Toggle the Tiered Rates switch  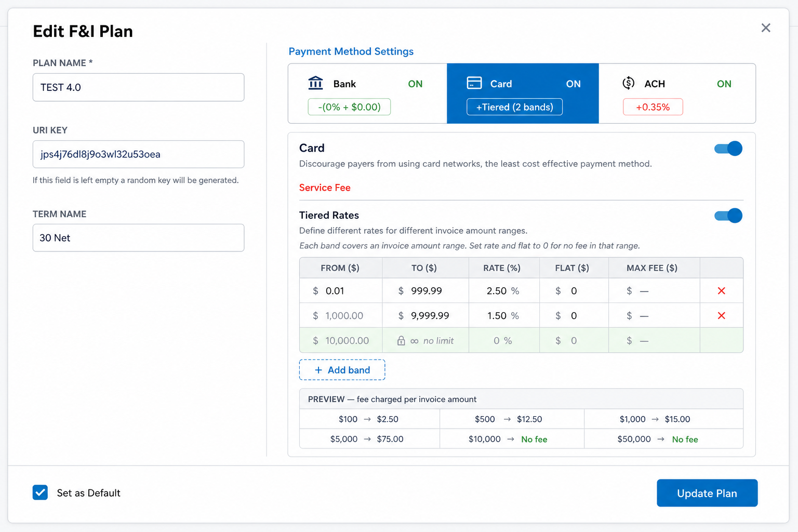[x=728, y=216]
